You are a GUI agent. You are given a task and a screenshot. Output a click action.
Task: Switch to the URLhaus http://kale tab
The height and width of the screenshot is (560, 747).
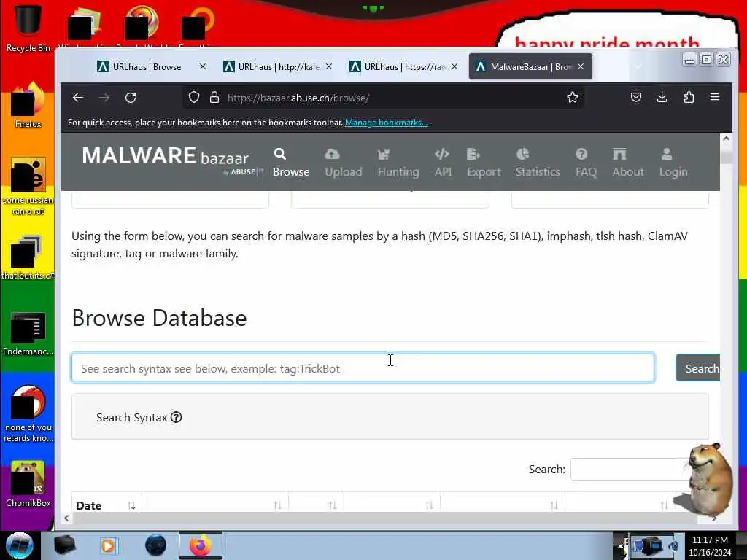click(278, 66)
